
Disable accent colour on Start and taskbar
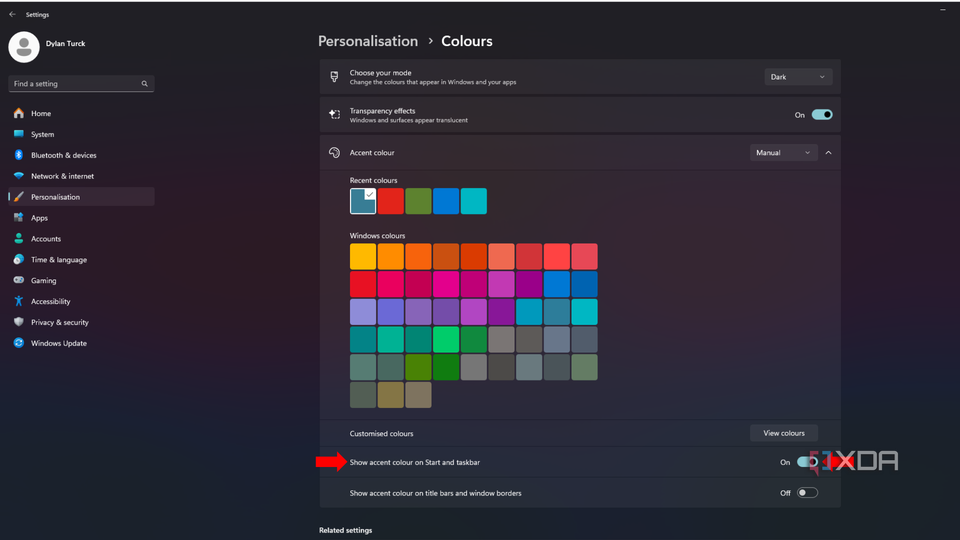click(x=807, y=462)
